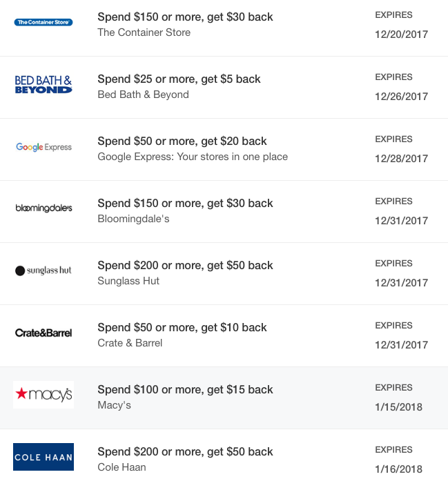Screen dimensions: 448x490
Task: Click the Cole Haan logo
Action: tap(43, 457)
